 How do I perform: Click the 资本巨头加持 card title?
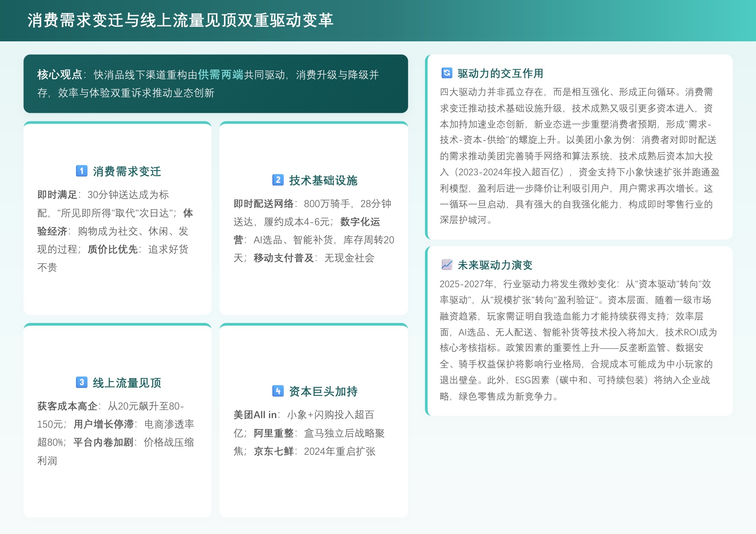pyautogui.click(x=325, y=391)
